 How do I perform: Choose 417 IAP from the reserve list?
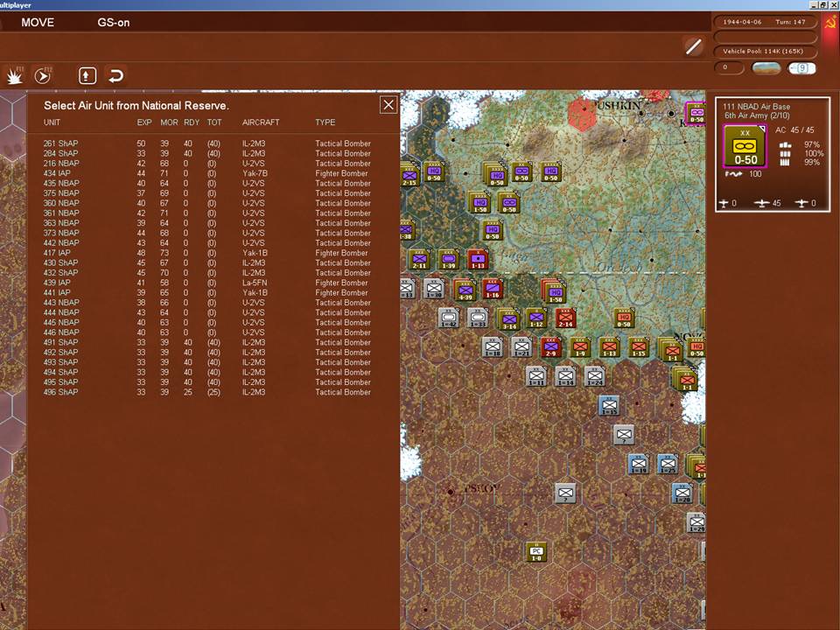tap(206, 253)
